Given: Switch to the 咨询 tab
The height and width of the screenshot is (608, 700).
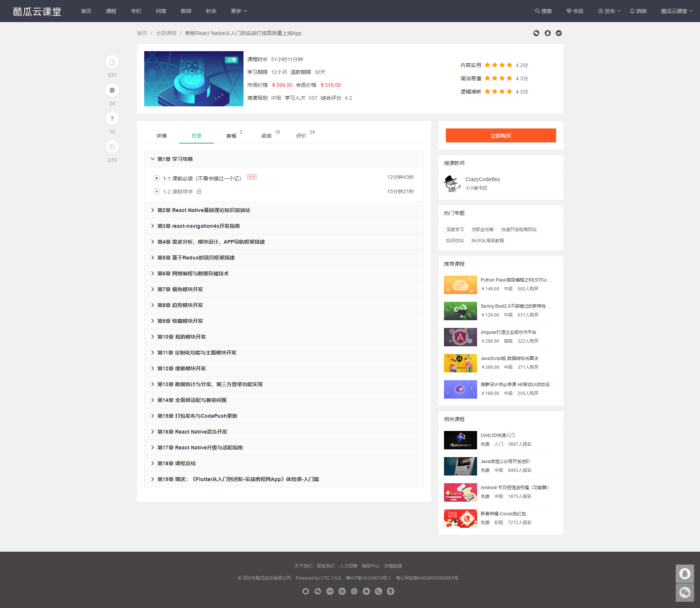Looking at the screenshot, I should coord(266,136).
